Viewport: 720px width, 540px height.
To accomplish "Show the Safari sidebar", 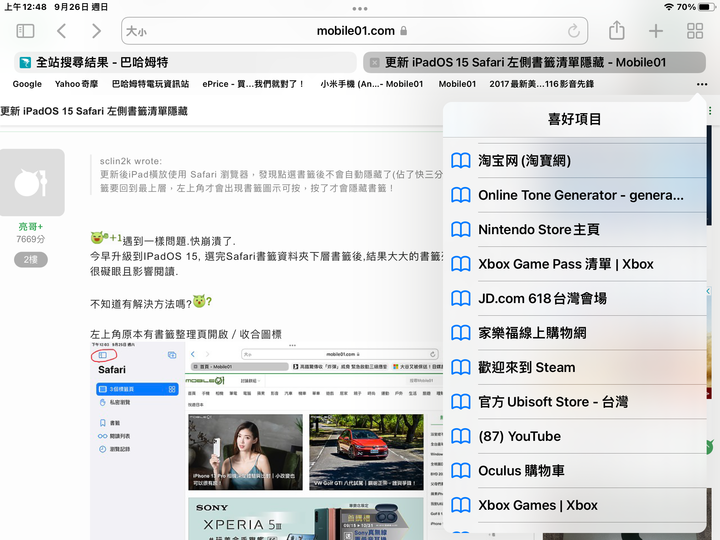I will click(x=25, y=31).
